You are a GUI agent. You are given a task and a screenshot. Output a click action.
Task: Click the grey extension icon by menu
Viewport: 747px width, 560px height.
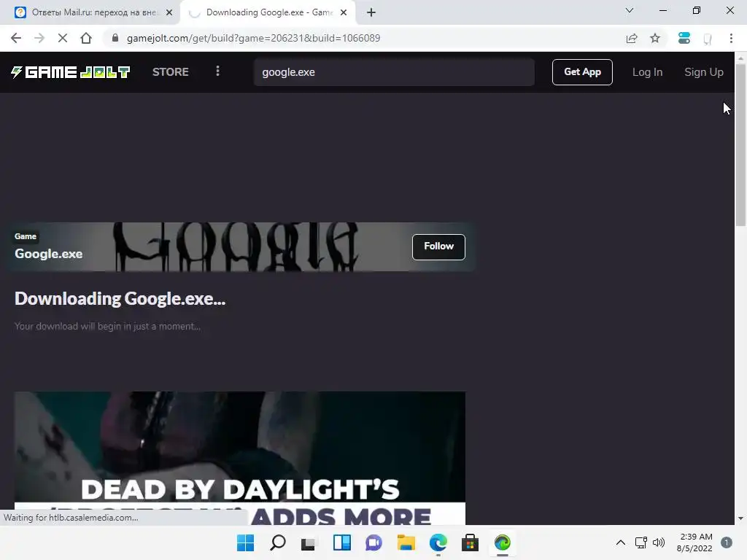coord(708,39)
